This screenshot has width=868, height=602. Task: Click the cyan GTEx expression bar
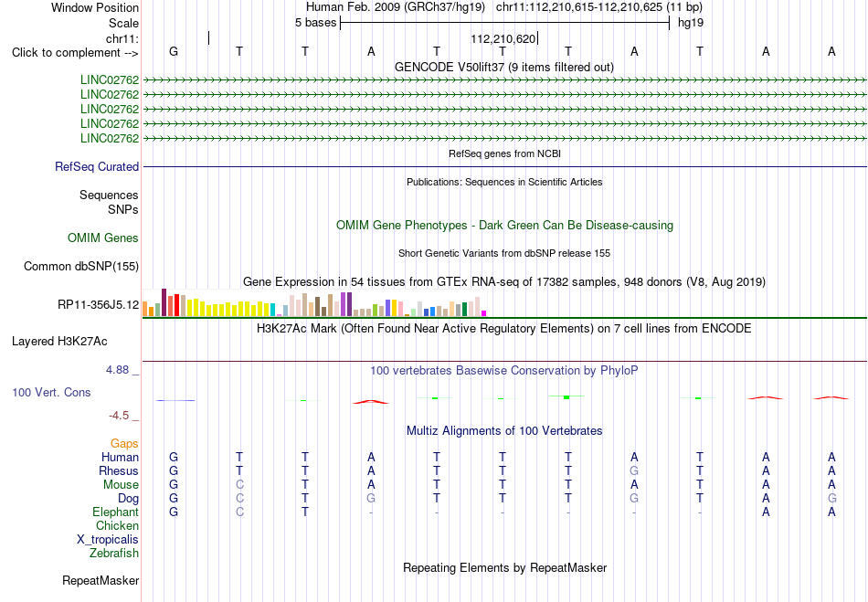coord(272,310)
